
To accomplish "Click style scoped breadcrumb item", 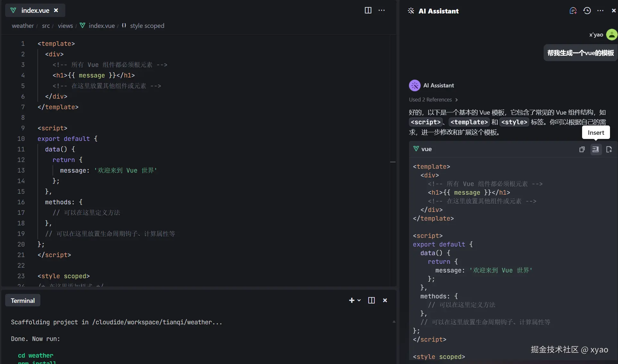I will click(x=147, y=26).
